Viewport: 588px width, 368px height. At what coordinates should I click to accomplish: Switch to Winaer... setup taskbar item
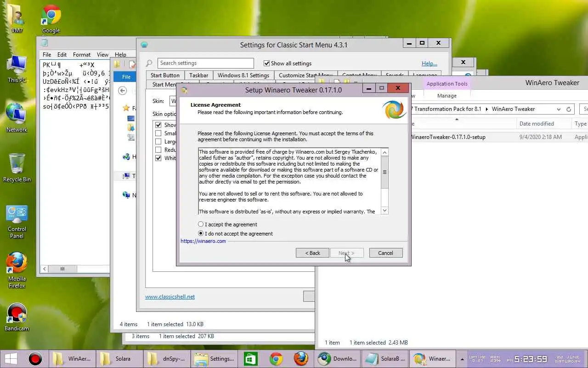click(x=432, y=359)
